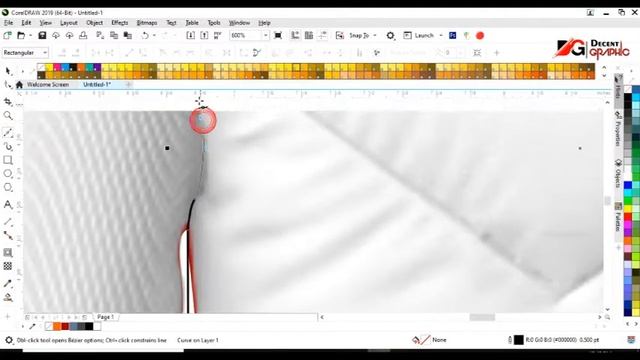
Task: Toggle Show Guidelines
Action: tap(322, 36)
